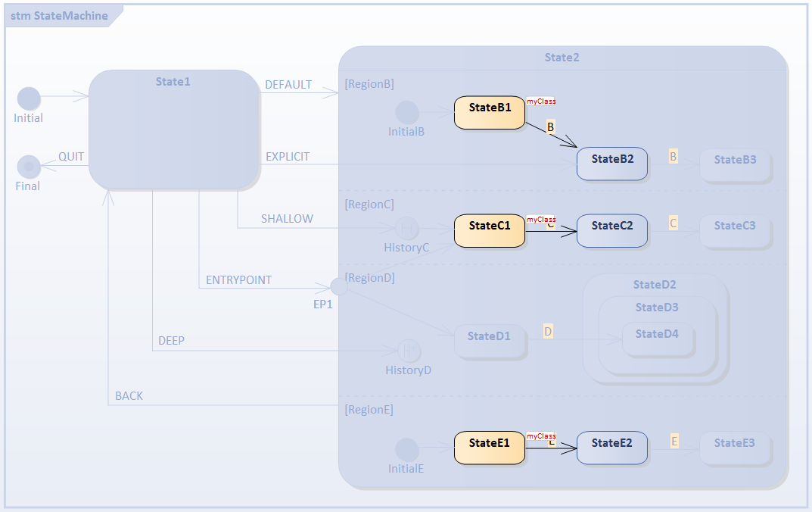Screen dimensions: 812x512
Task: Select the SHALLOW transition label
Action: point(288,218)
